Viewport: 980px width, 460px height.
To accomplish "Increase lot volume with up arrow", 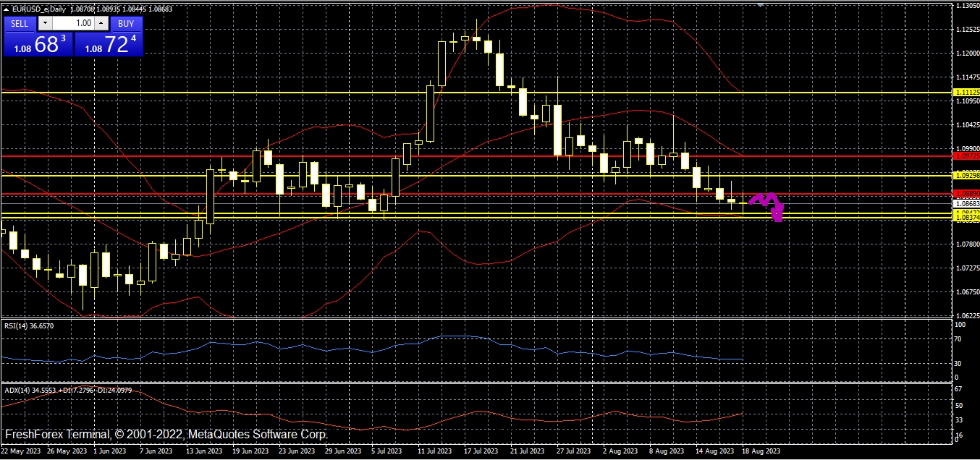I will coord(100,23).
